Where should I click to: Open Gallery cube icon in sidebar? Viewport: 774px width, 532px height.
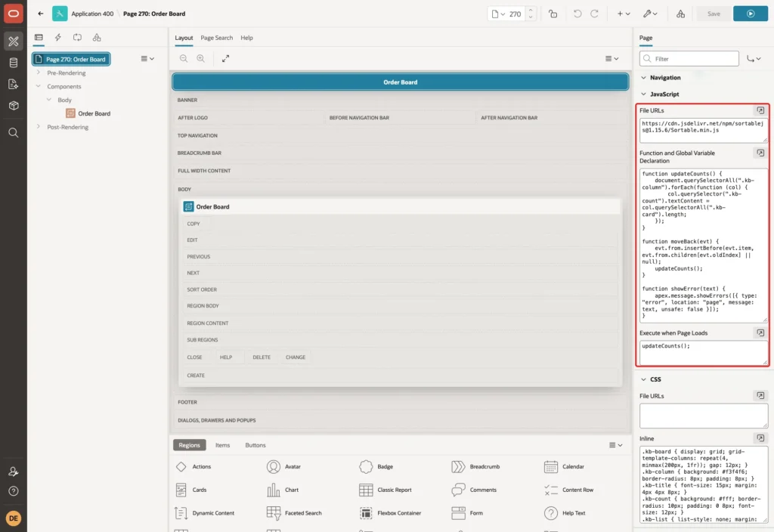[x=14, y=106]
